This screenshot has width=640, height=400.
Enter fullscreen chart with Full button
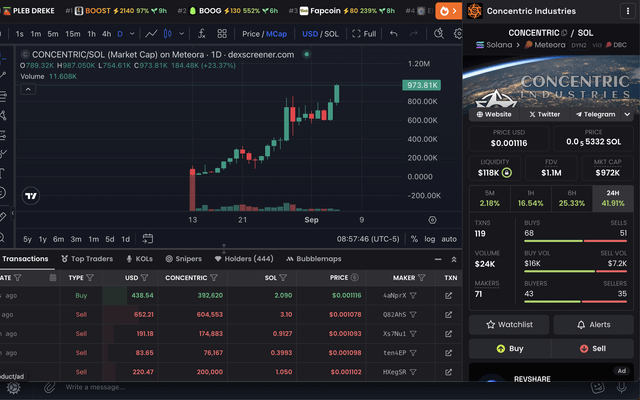click(365, 33)
